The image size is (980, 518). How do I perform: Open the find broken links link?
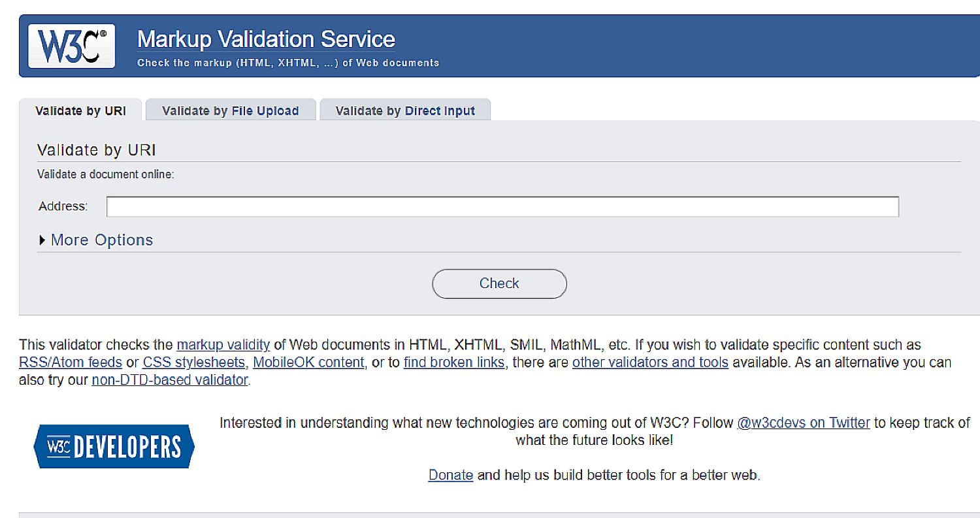454,362
